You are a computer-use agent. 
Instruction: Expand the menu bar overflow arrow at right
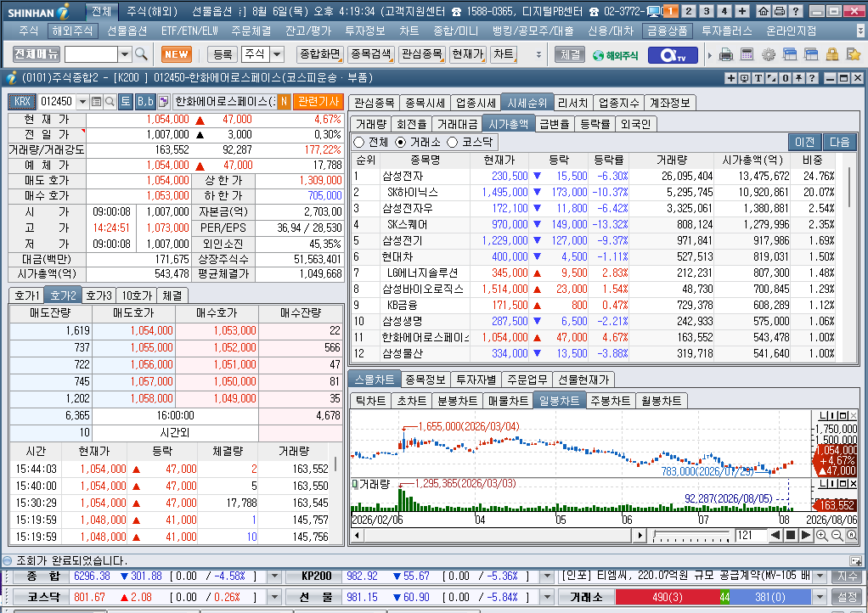pyautogui.click(x=860, y=31)
